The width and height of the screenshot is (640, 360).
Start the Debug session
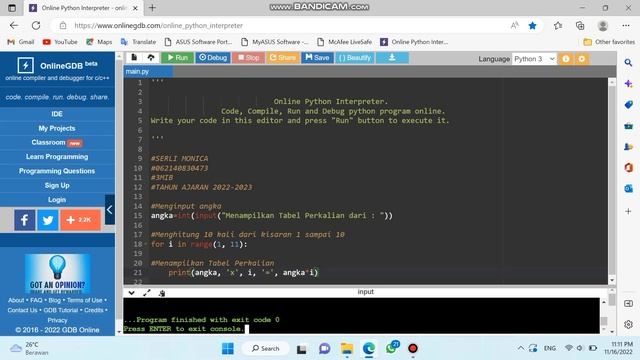click(213, 58)
